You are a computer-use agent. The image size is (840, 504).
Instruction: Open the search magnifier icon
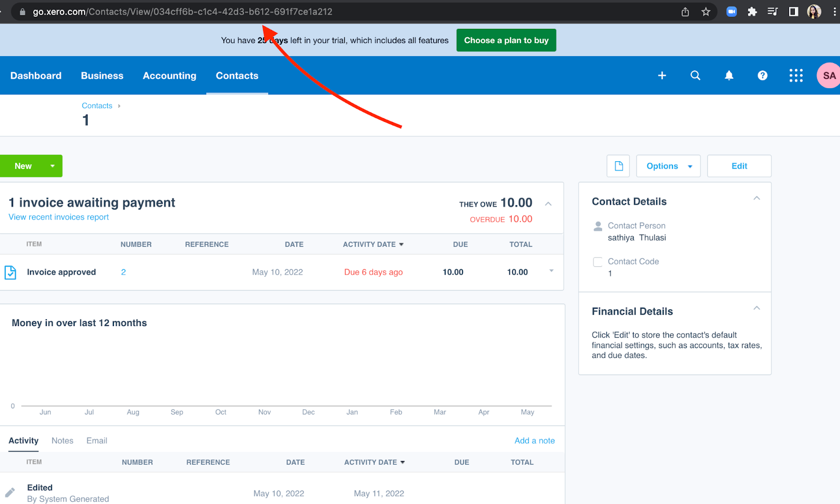(x=695, y=76)
